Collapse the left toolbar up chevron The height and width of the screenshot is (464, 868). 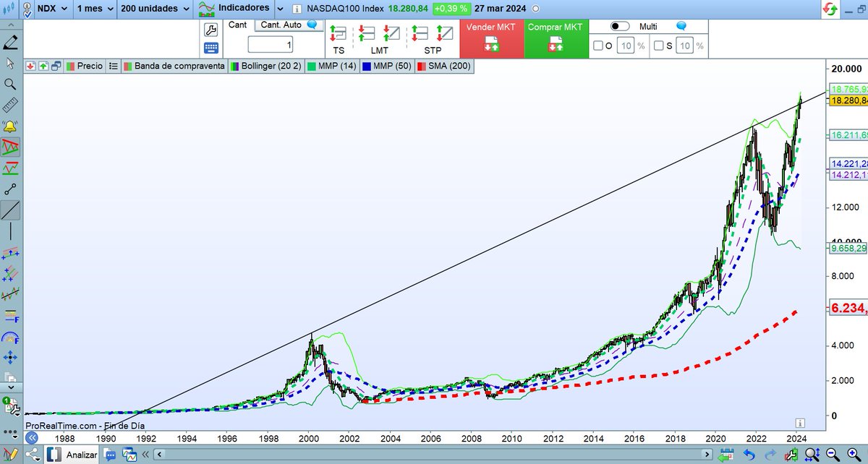point(10,25)
